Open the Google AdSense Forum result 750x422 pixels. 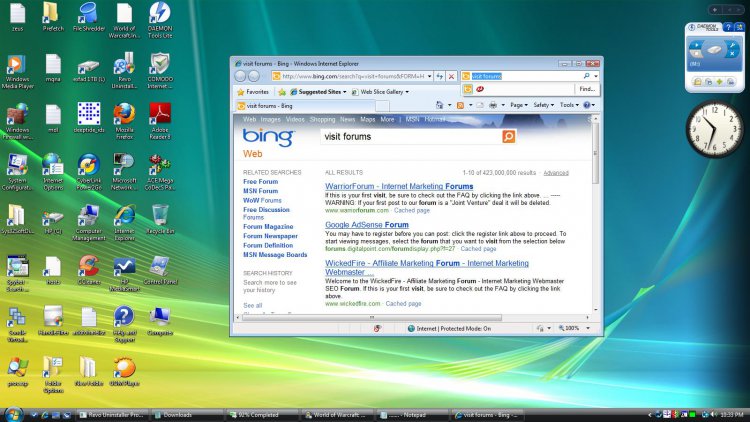tap(367, 224)
